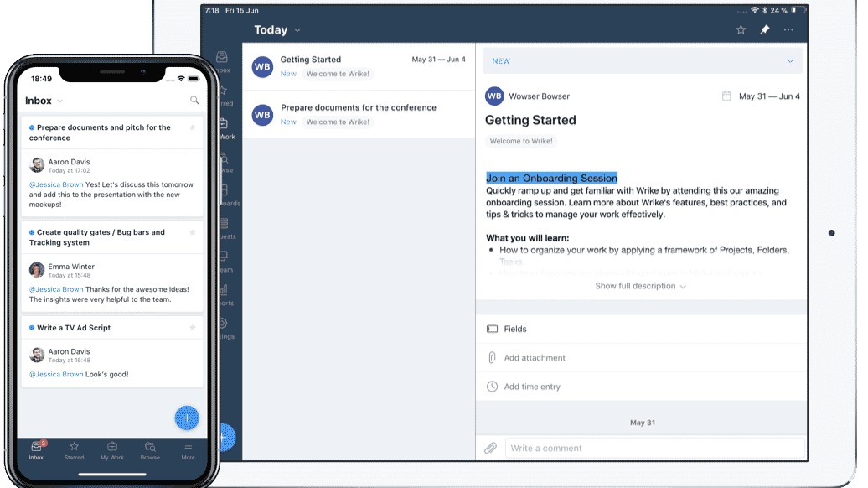Star the task with tablet header star icon
Image resolution: width=868 pixels, height=488 pixels.
pos(741,30)
